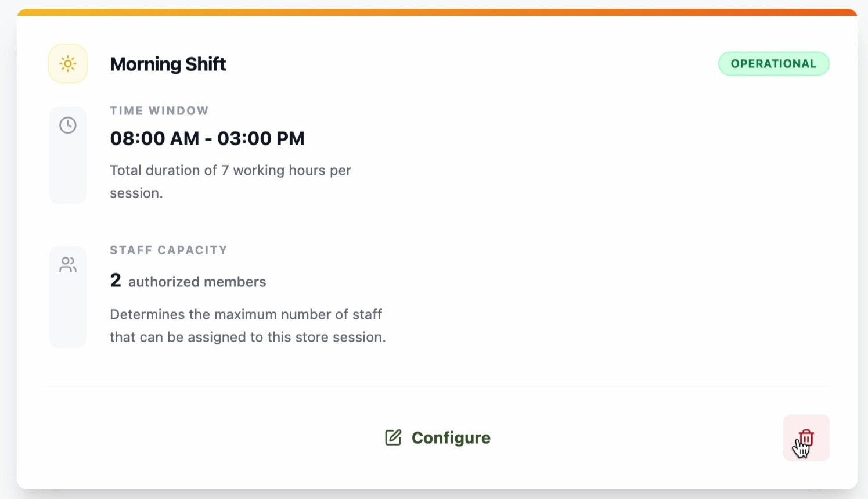The width and height of the screenshot is (868, 499).
Task: Click the STAFF CAPACITY section label
Action: [168, 250]
